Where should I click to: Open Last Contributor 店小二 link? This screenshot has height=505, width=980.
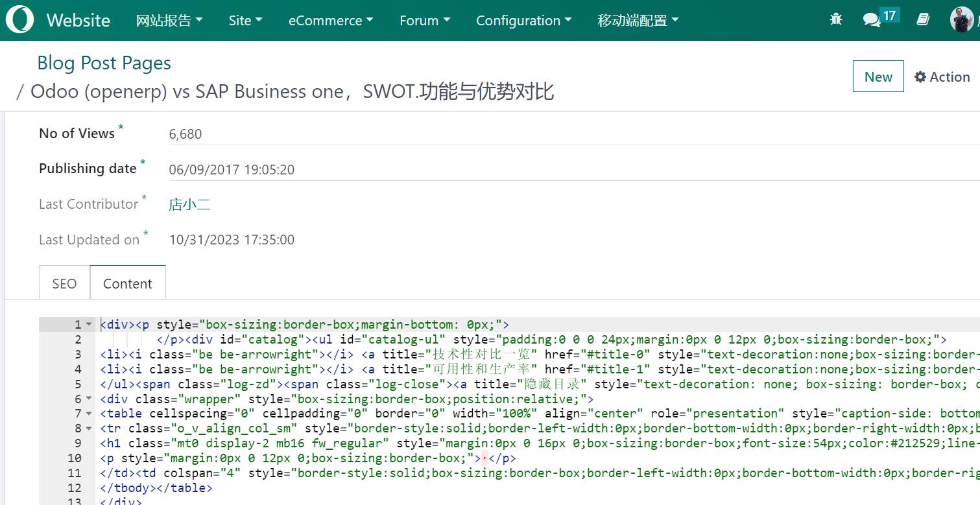[x=189, y=204]
